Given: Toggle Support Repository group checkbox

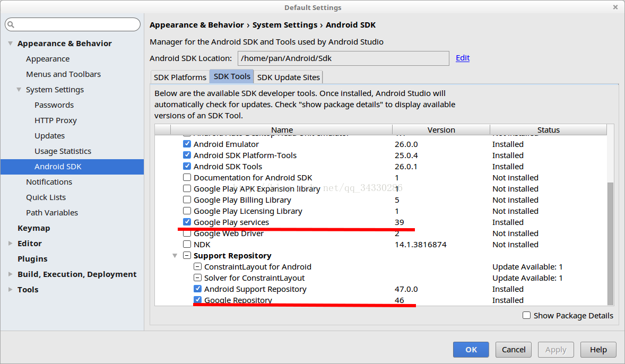Looking at the screenshot, I should click(187, 255).
